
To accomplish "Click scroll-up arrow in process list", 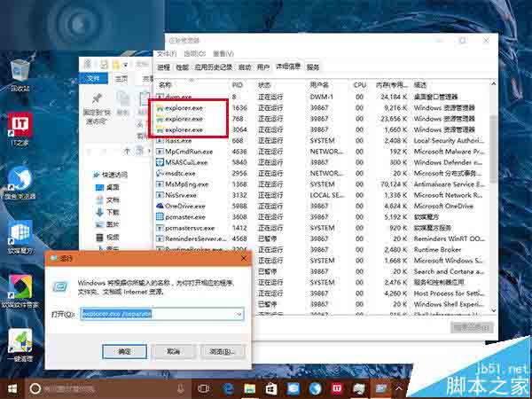I will point(494,83).
